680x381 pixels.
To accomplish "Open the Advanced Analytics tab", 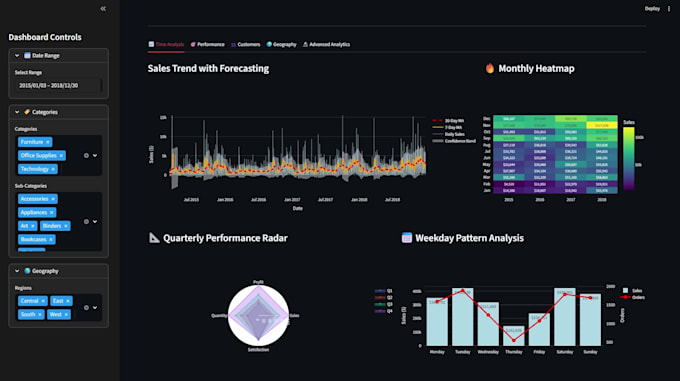I will click(326, 44).
